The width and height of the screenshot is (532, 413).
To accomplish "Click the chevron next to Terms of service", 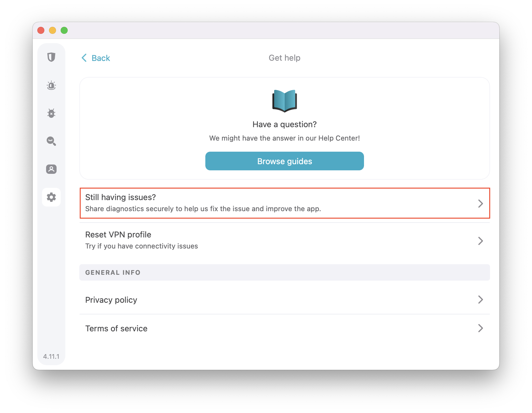I will (x=480, y=328).
